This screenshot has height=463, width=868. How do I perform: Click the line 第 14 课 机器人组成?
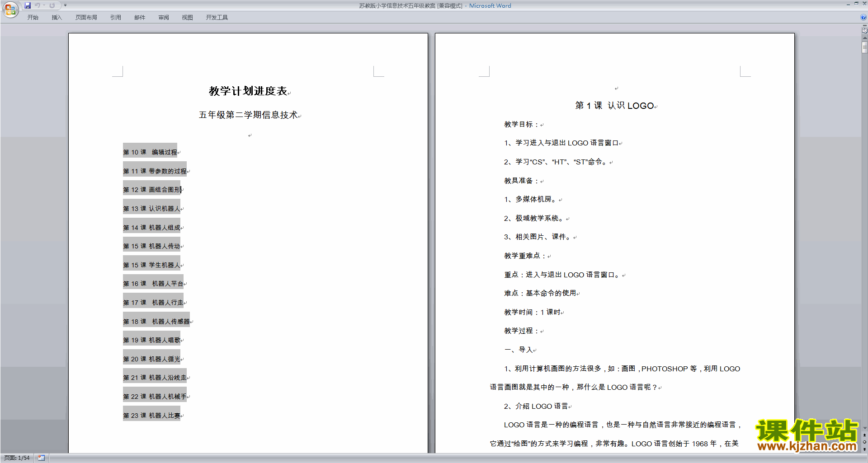[x=151, y=228]
